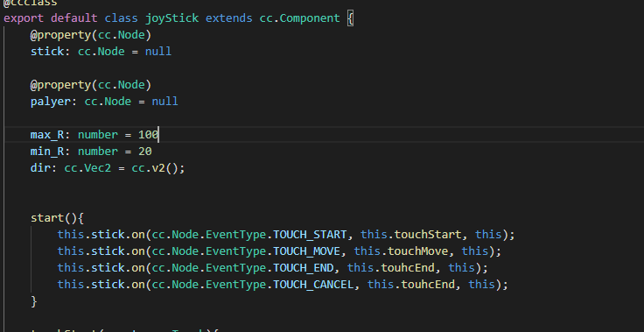Click the TOUCH_MOVE event constant
The image size is (644, 332).
click(x=306, y=251)
